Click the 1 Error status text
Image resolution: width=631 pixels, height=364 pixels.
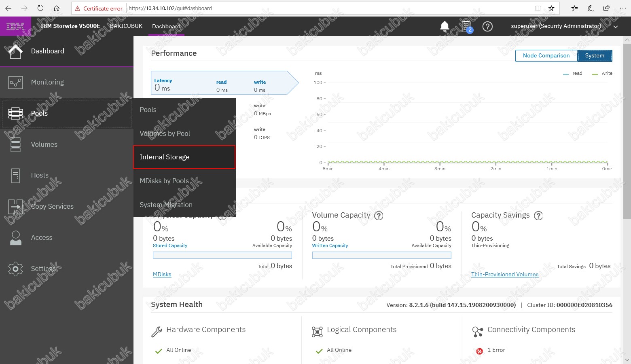click(x=496, y=350)
